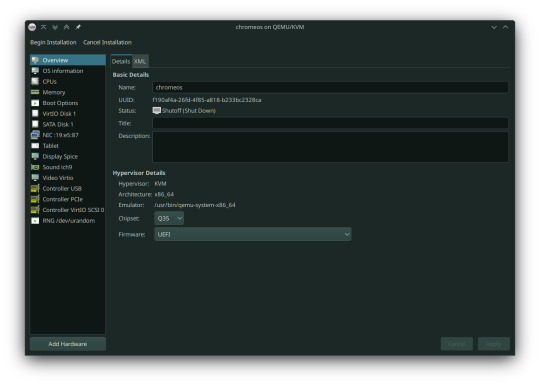Image resolution: width=540 pixels, height=385 pixels.
Task: Click Begin Installation
Action: click(53, 42)
